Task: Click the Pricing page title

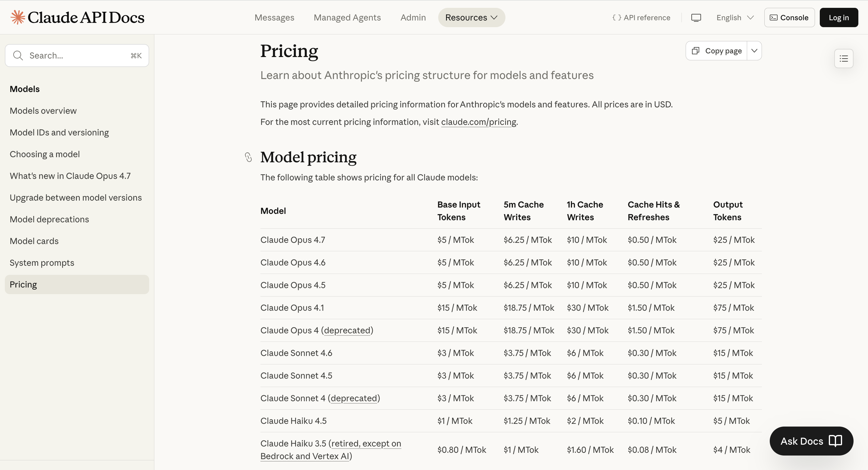Action: point(289,51)
